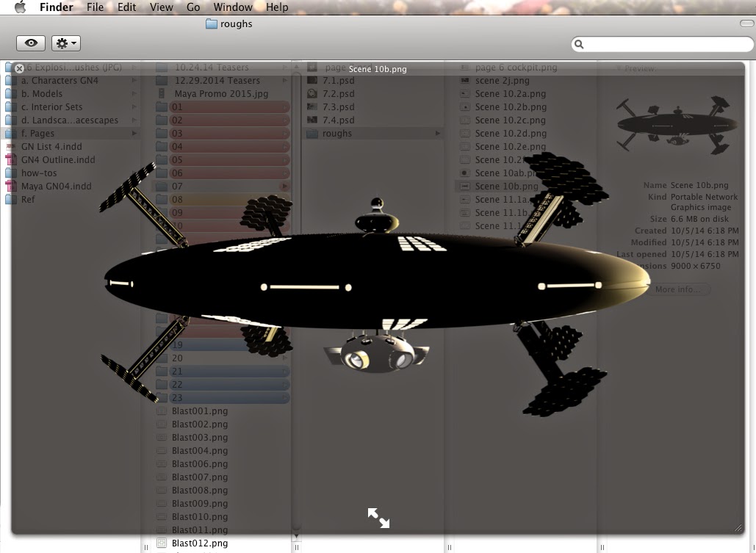Select the a. Characters GN4 folder
756x553 pixels.
pyautogui.click(x=60, y=81)
